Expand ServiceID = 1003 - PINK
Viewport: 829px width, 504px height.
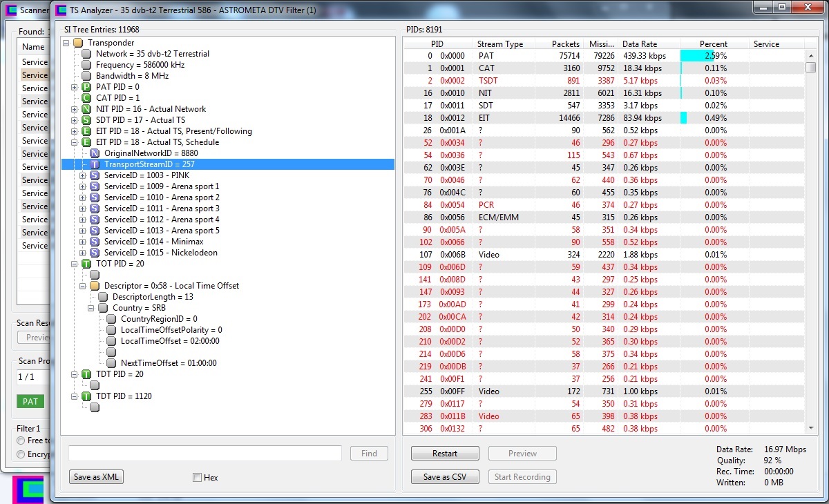83,175
